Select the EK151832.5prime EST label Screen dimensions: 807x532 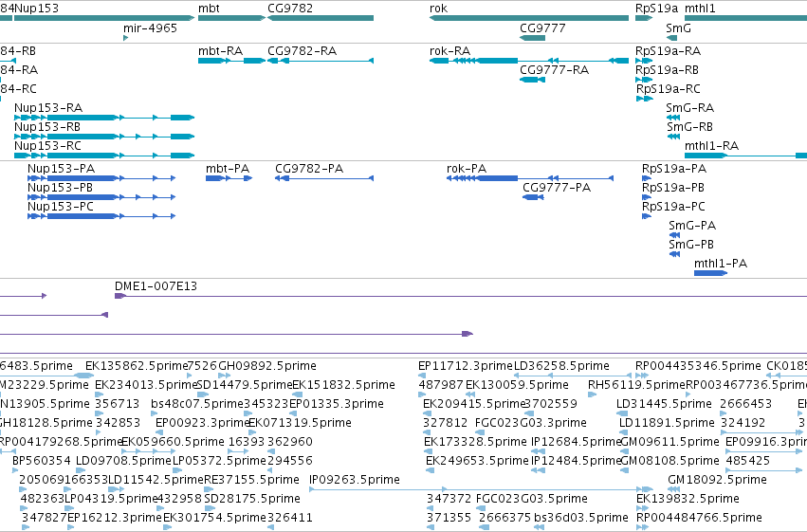click(344, 385)
